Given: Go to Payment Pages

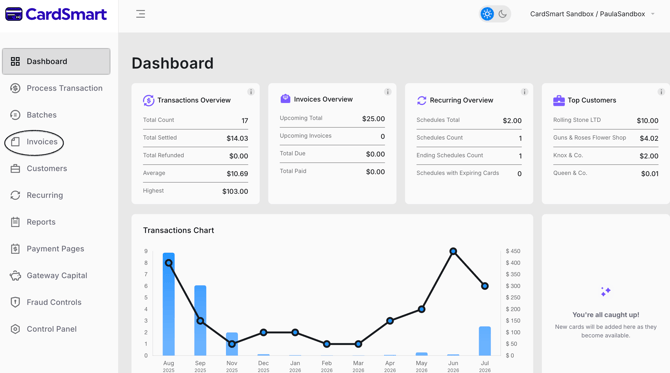Looking at the screenshot, I should (56, 249).
